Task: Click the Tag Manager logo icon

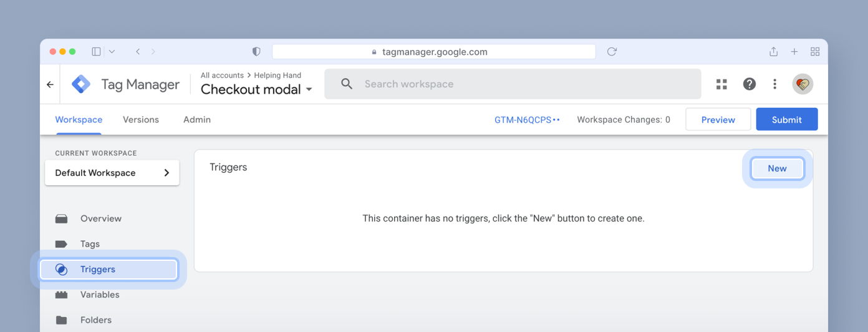Action: (81, 84)
